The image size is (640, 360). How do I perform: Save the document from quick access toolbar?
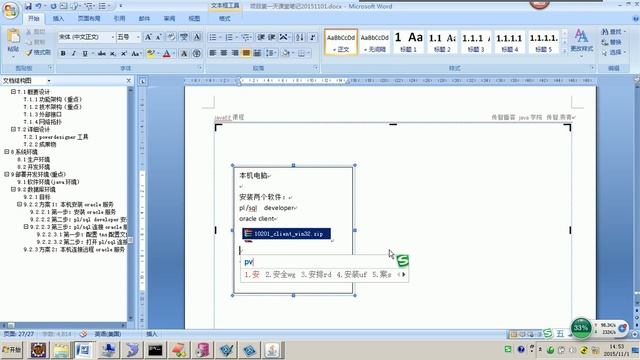28,6
